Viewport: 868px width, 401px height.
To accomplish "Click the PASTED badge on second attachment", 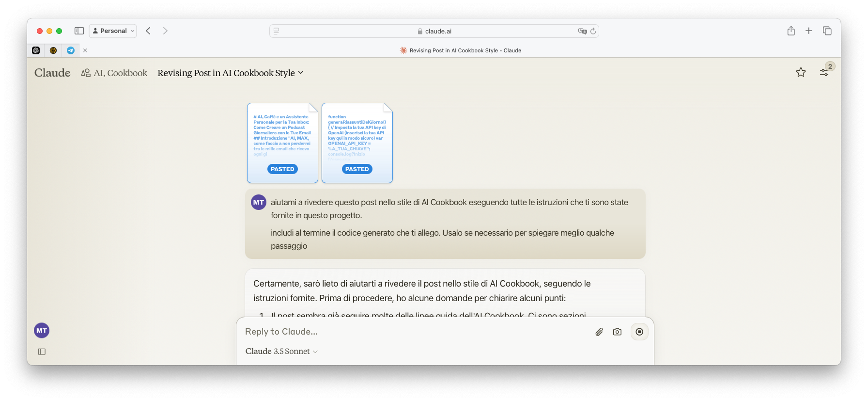I will point(357,169).
